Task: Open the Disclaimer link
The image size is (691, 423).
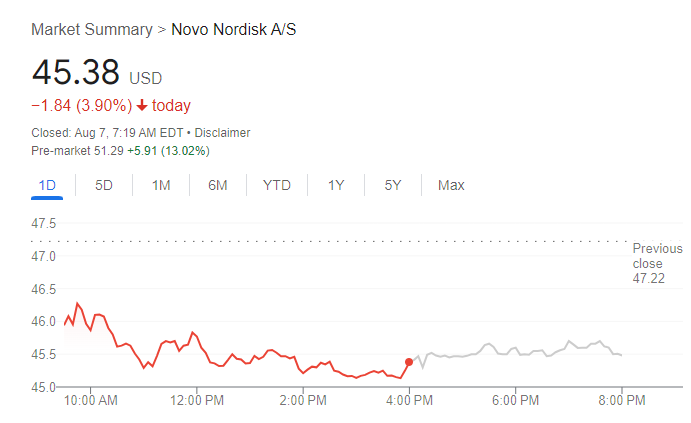Action: point(222,133)
